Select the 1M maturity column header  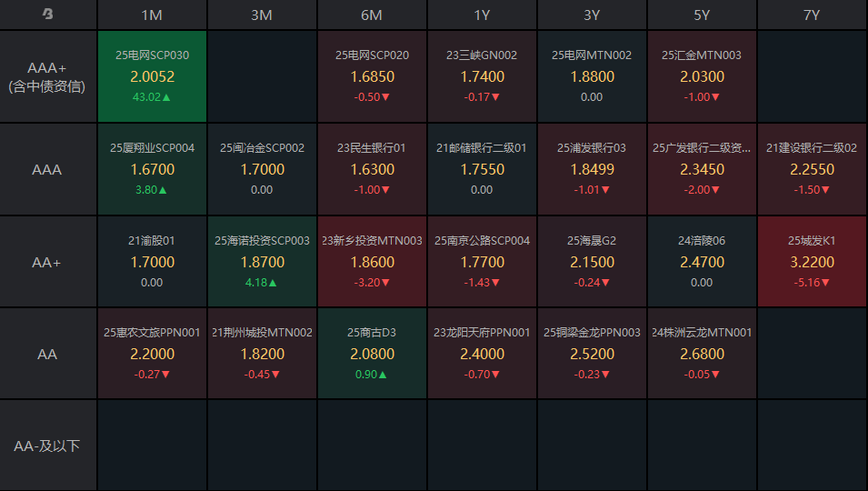(153, 15)
